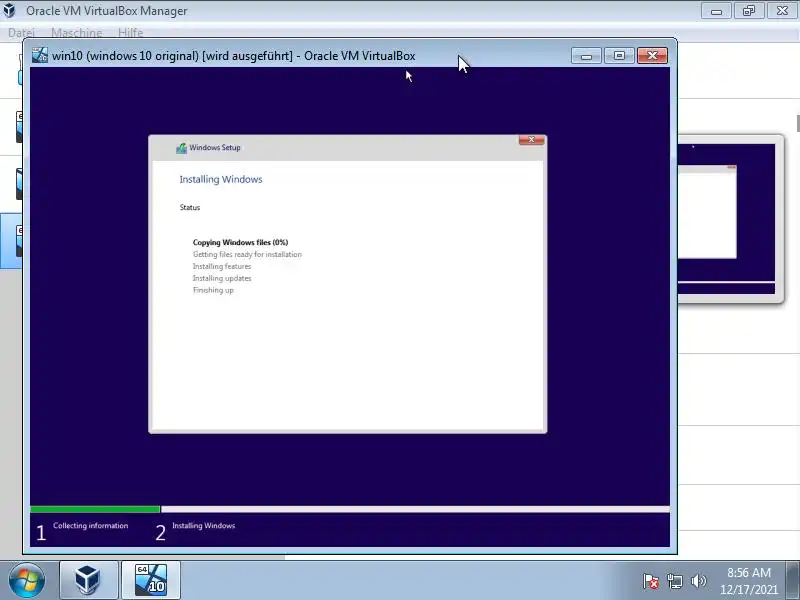Click the Show desktop strip at taskbar end
The image size is (800, 600).
coord(793,581)
